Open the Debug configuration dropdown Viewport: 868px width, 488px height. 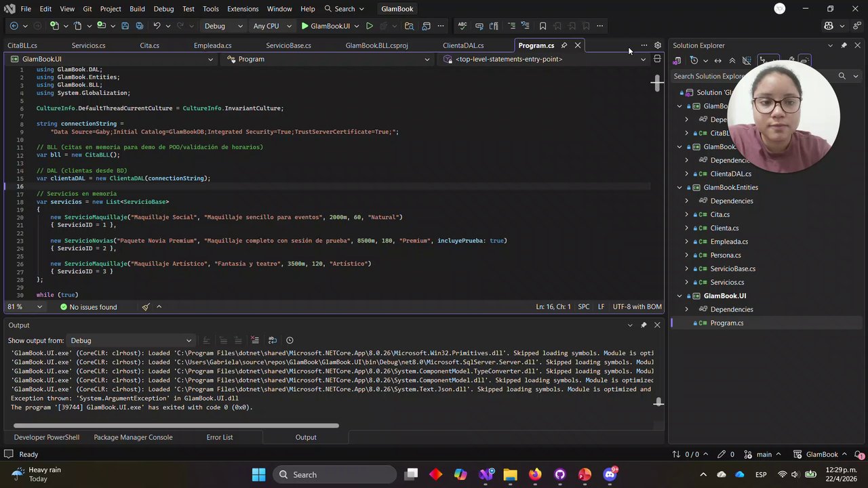(x=224, y=26)
